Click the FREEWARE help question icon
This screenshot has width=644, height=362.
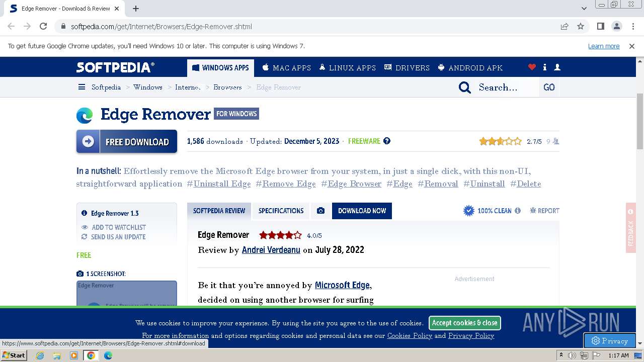click(387, 141)
